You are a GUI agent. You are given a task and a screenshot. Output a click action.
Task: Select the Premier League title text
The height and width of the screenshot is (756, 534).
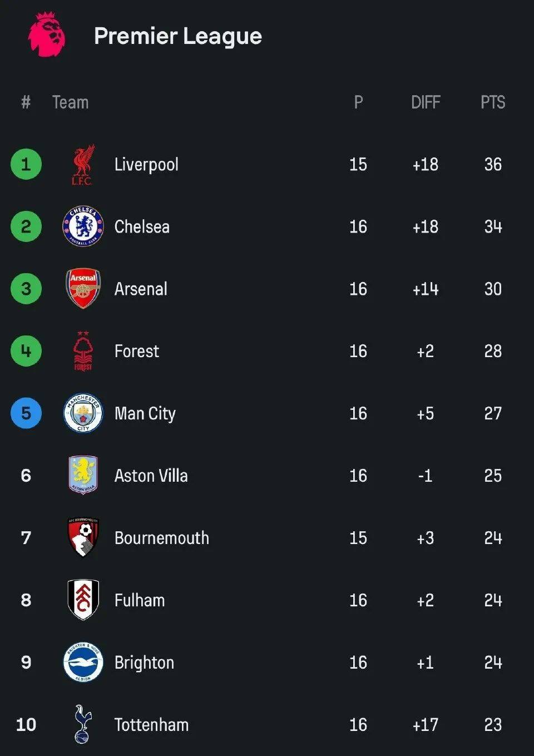coord(178,36)
